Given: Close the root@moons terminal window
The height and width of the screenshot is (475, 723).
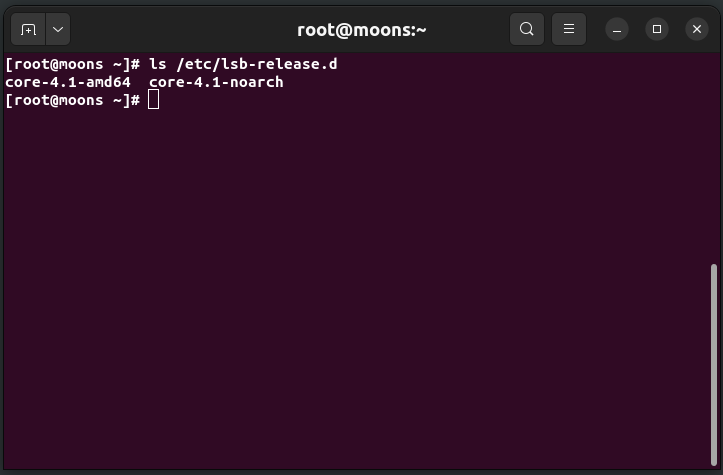Looking at the screenshot, I should pyautogui.click(x=697, y=30).
